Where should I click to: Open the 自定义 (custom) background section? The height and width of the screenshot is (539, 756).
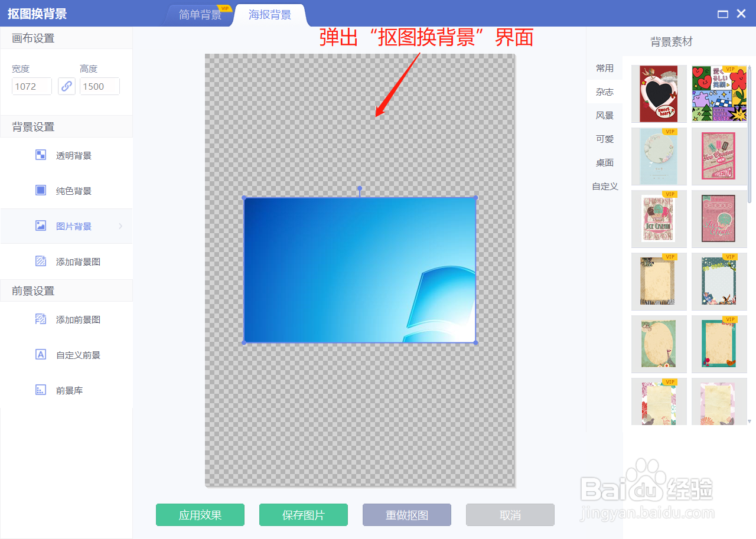pyautogui.click(x=604, y=186)
